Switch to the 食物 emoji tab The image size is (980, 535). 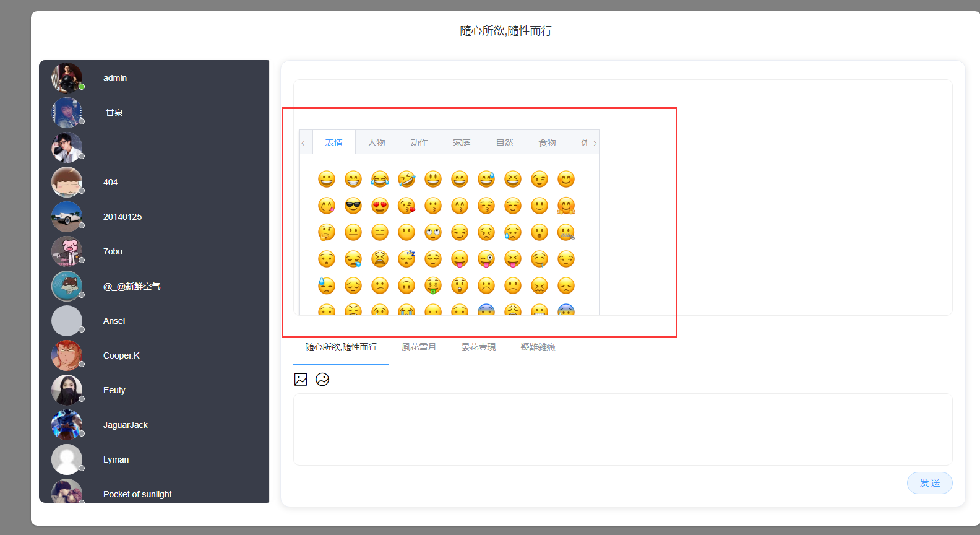pyautogui.click(x=547, y=142)
